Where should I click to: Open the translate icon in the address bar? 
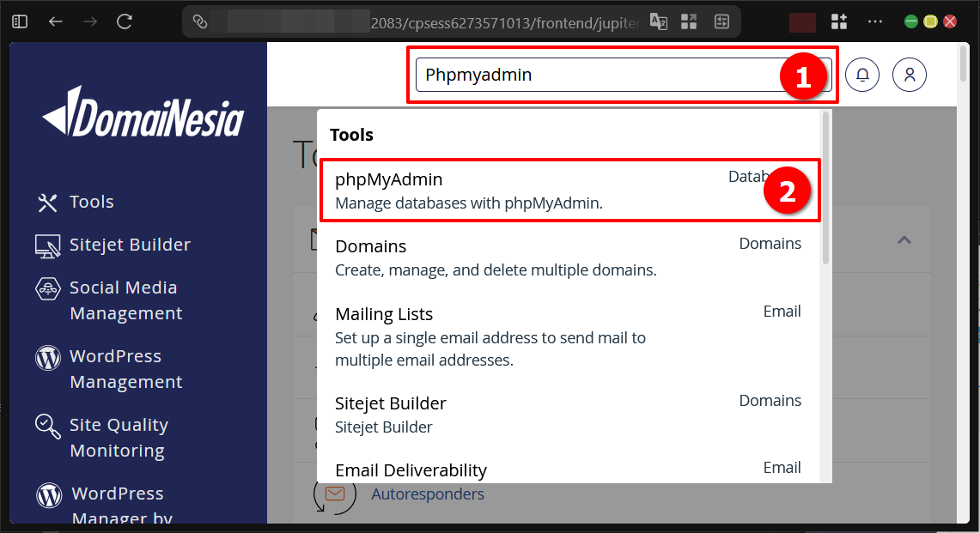[x=659, y=21]
